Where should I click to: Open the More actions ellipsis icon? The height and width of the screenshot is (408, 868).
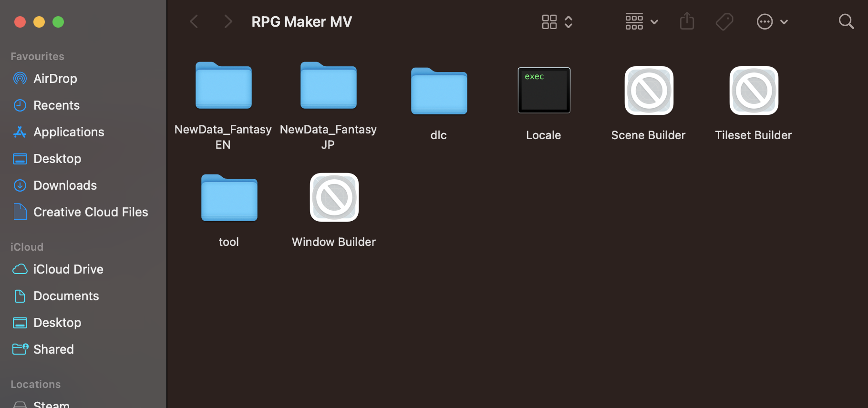click(765, 22)
